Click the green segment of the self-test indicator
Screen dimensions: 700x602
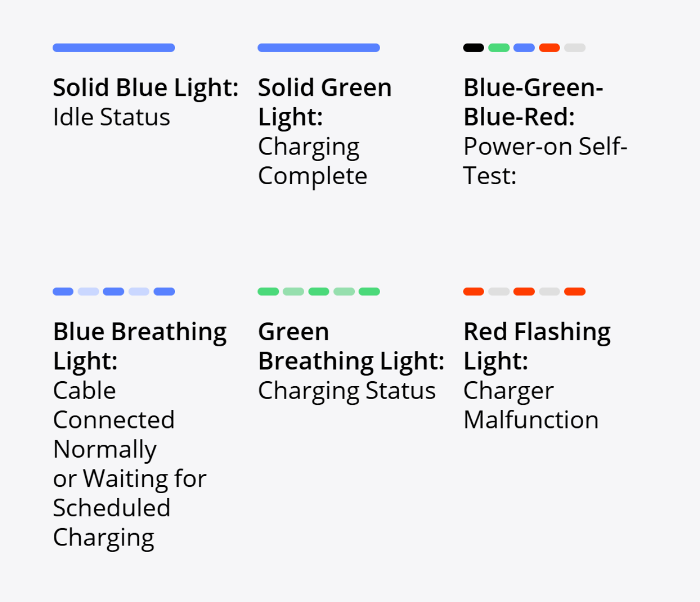click(499, 48)
